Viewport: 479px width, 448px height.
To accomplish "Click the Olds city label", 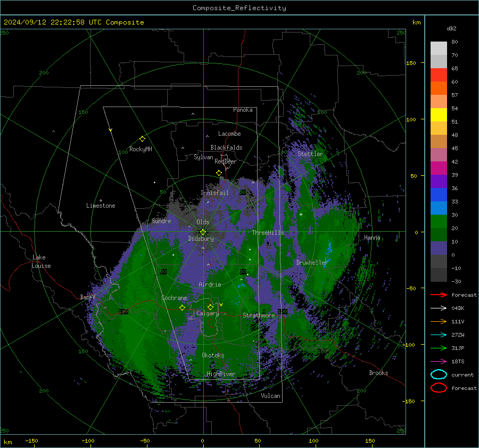I will (x=203, y=222).
